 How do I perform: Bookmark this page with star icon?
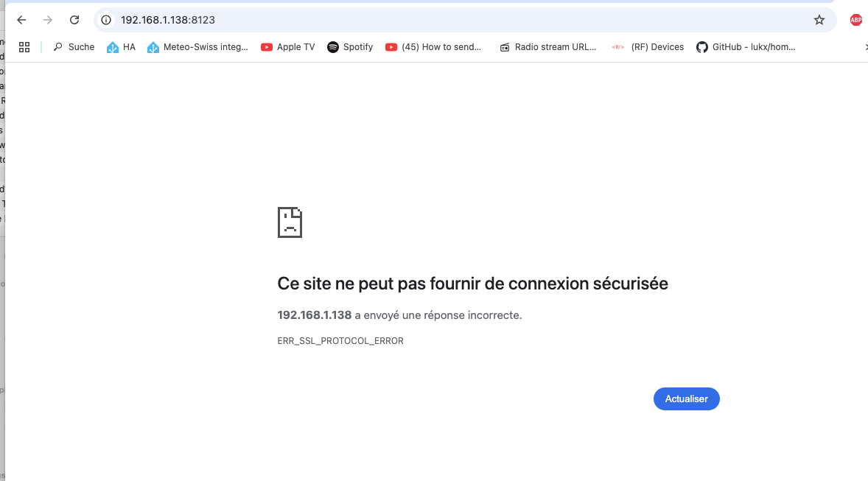819,20
